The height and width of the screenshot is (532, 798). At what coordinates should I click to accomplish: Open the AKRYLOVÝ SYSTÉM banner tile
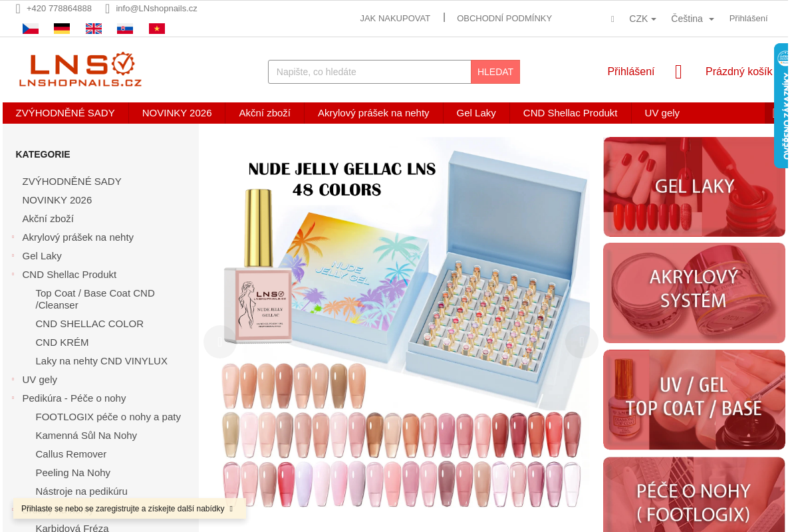[x=694, y=293]
